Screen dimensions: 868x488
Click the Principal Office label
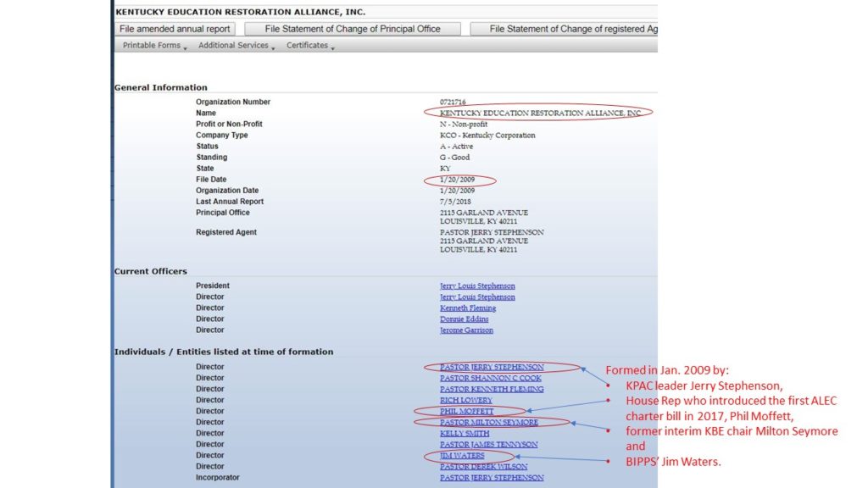223,213
